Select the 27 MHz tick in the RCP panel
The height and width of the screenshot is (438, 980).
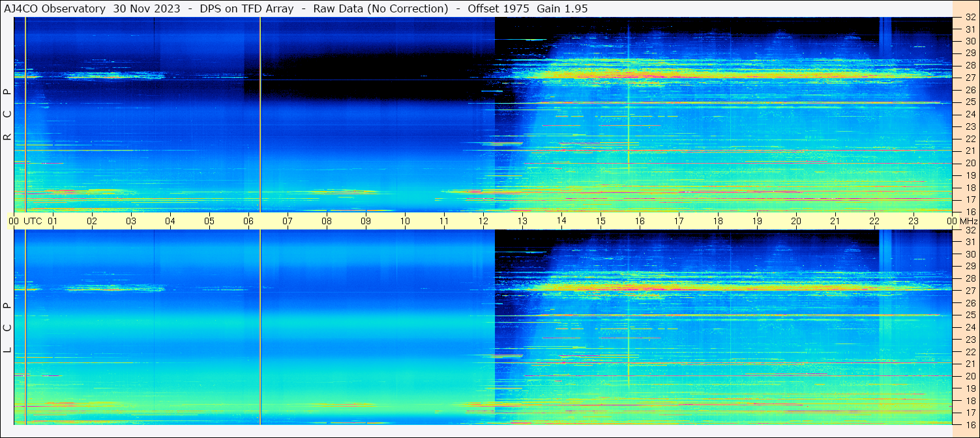coord(970,78)
